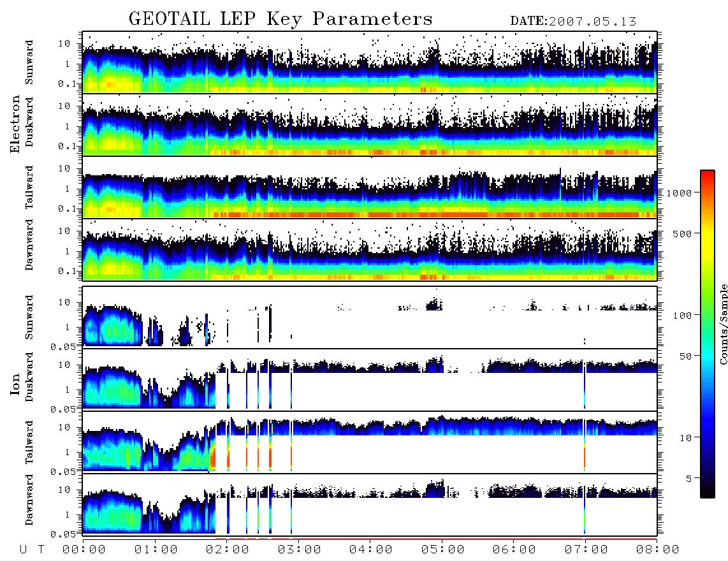Select the Electron Sunward spectrogram panel
This screenshot has width=728, height=561.
pyautogui.click(x=370, y=62)
